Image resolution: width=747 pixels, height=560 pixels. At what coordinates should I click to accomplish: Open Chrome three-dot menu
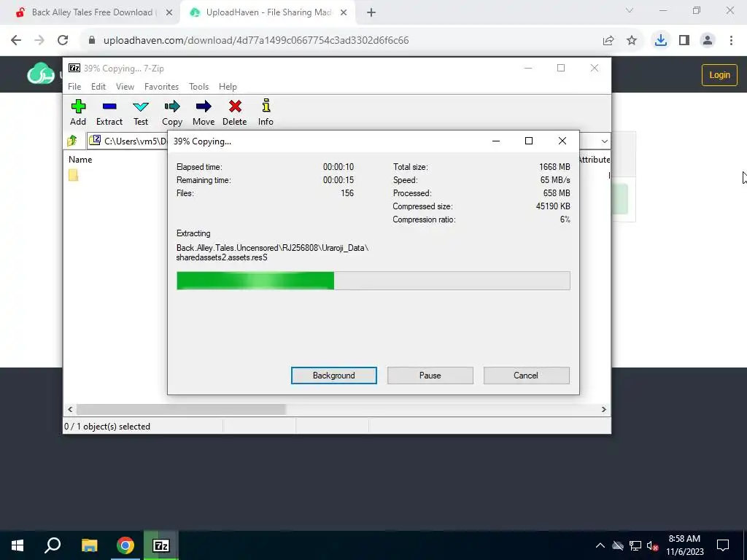tap(731, 40)
